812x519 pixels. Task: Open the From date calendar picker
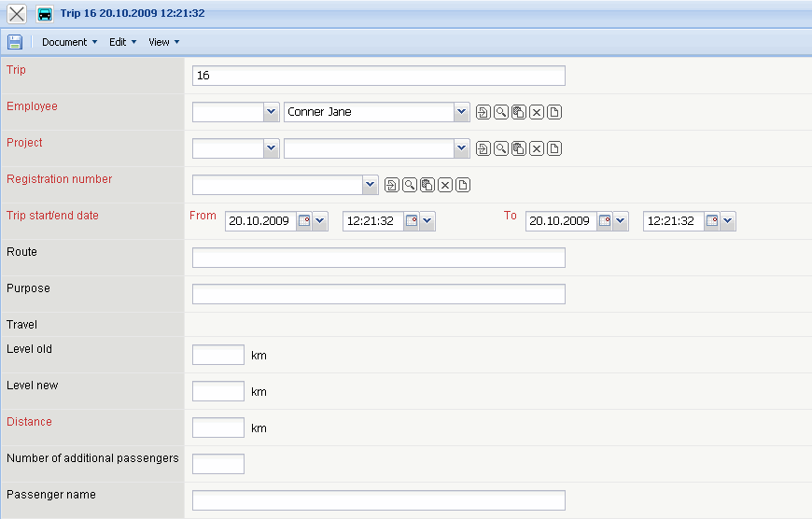point(304,222)
